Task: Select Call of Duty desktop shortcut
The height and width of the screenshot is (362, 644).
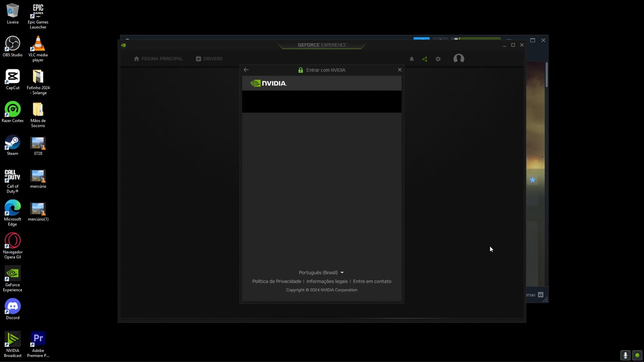Action: coord(13,180)
